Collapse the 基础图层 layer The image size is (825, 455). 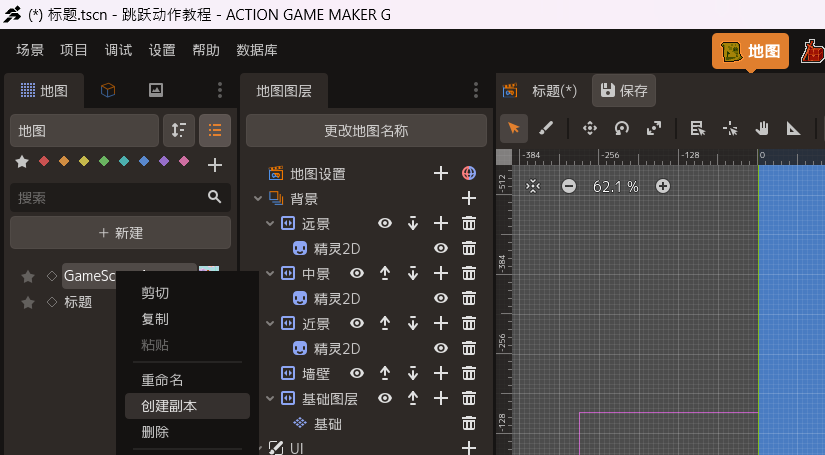coord(270,398)
